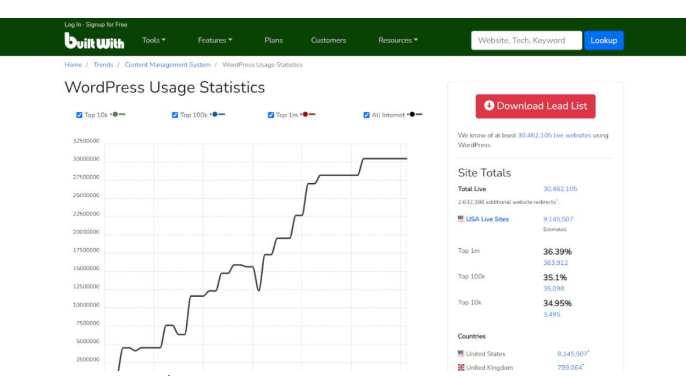The image size is (686, 376).
Task: Click the blue Top 100k legend marker
Action: pos(217,115)
